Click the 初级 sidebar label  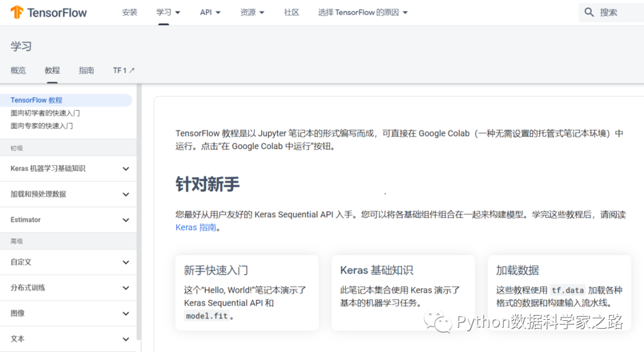[x=17, y=149]
